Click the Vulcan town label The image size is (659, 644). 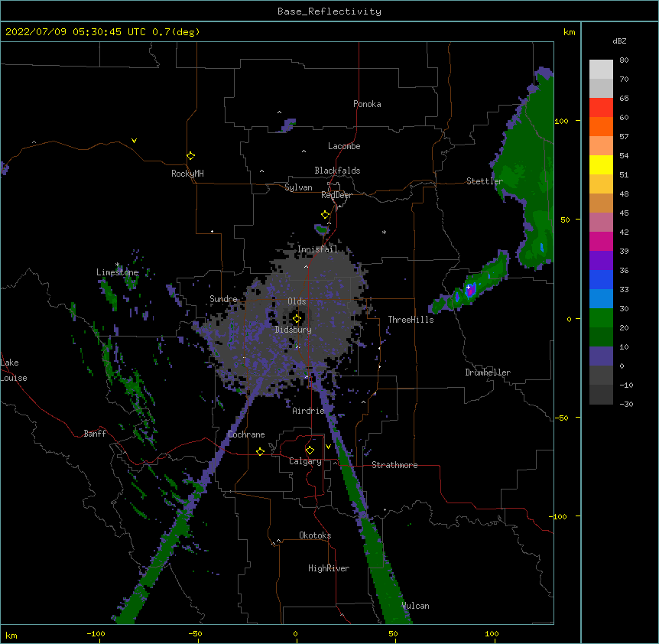415,606
